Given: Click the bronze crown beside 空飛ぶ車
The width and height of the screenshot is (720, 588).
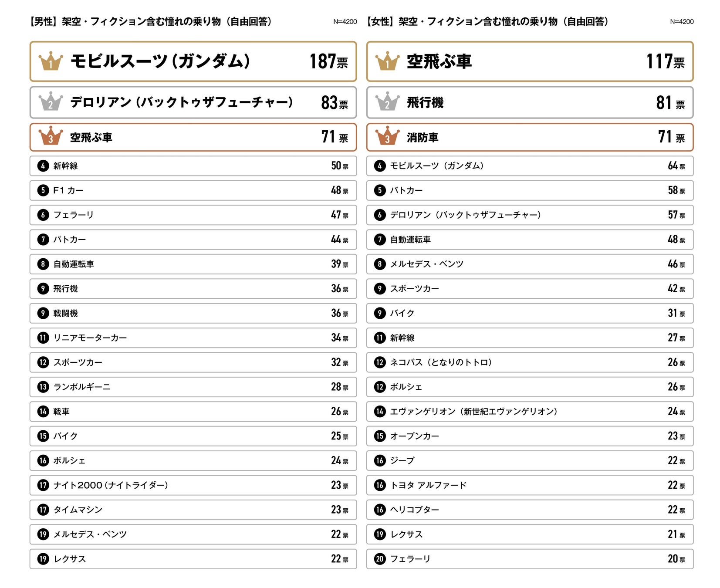Looking at the screenshot, I should click(51, 137).
